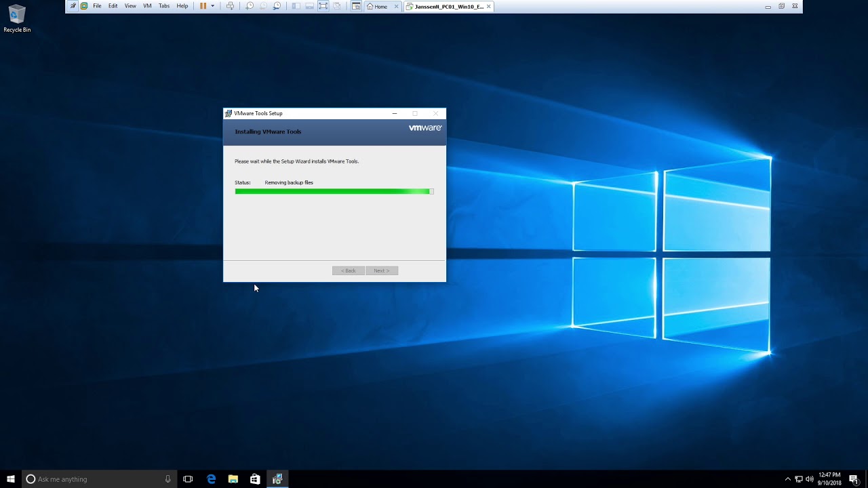Show hidden system tray icons
The height and width of the screenshot is (488, 868).
[787, 479]
